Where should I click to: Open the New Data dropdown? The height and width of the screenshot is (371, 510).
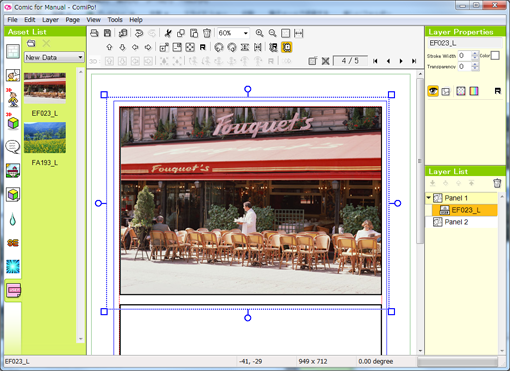pyautogui.click(x=54, y=57)
